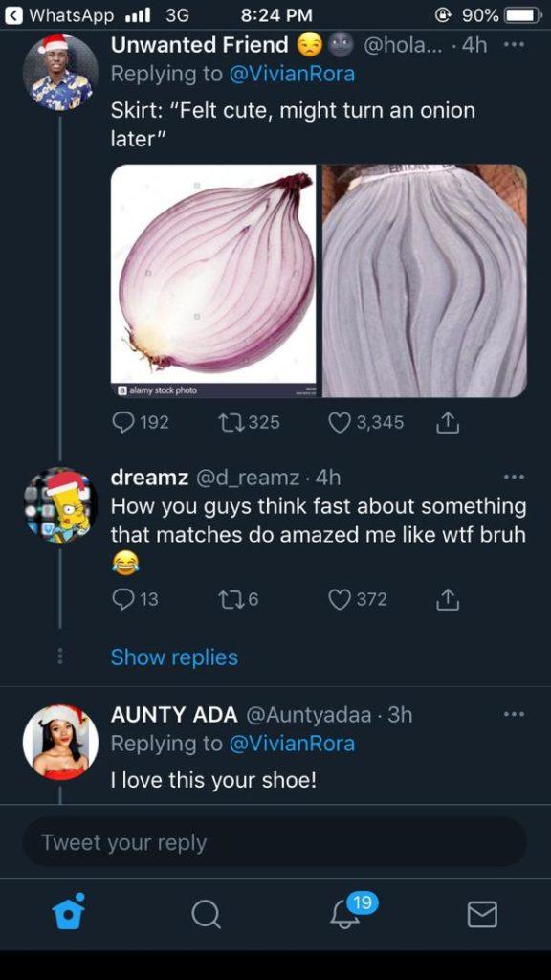
Task: Share Unwanted Friend's tweet
Action: point(448,424)
